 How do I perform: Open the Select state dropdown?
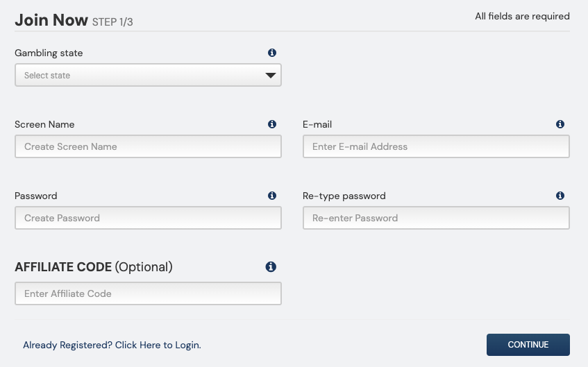[148, 75]
